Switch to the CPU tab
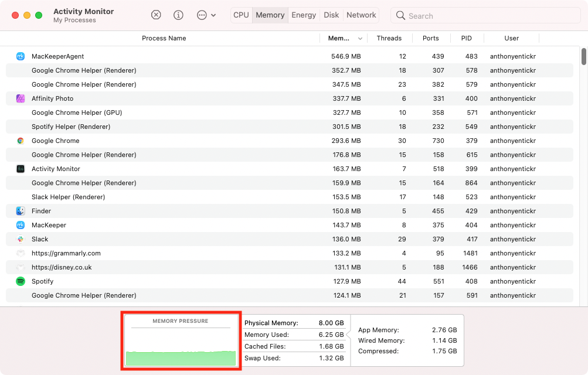Viewport: 588px width, 375px height. [241, 15]
